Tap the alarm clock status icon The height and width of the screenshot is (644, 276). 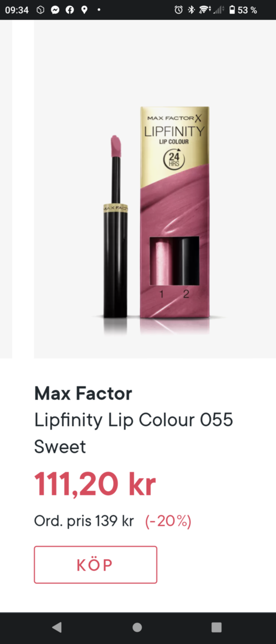tap(178, 10)
